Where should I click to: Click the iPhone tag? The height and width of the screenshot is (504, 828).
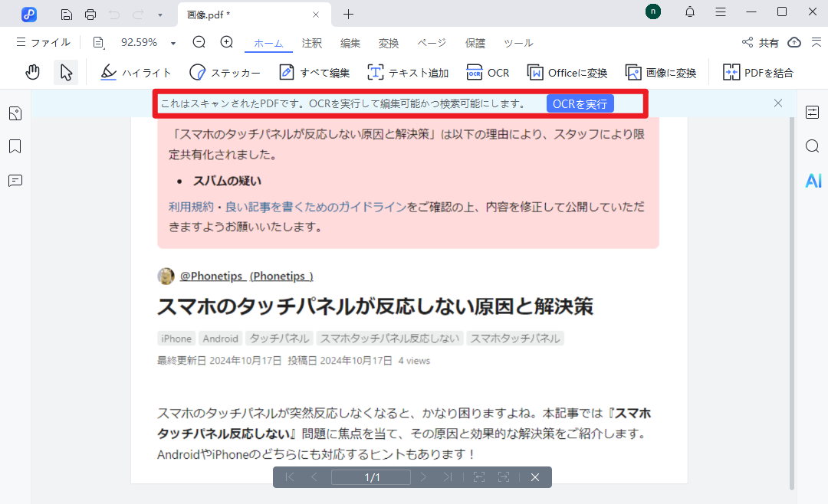[x=176, y=339]
